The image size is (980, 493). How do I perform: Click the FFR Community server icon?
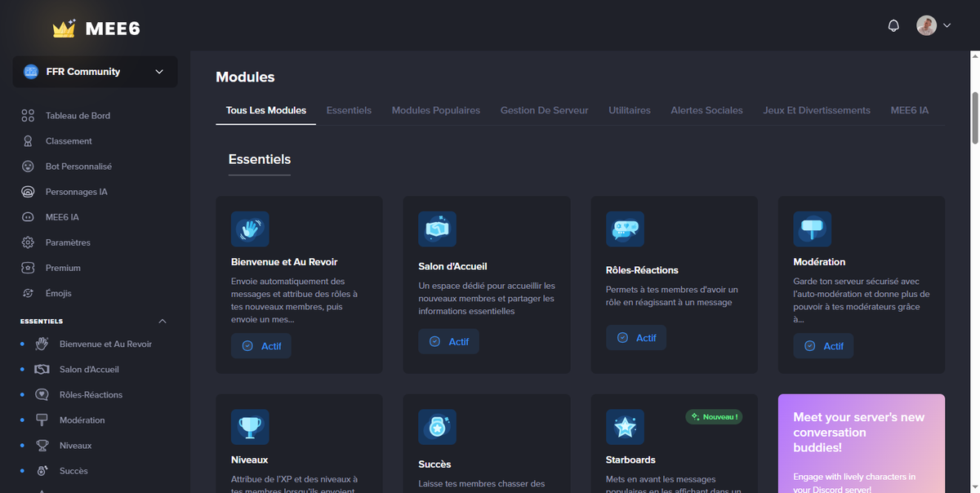[x=31, y=72]
